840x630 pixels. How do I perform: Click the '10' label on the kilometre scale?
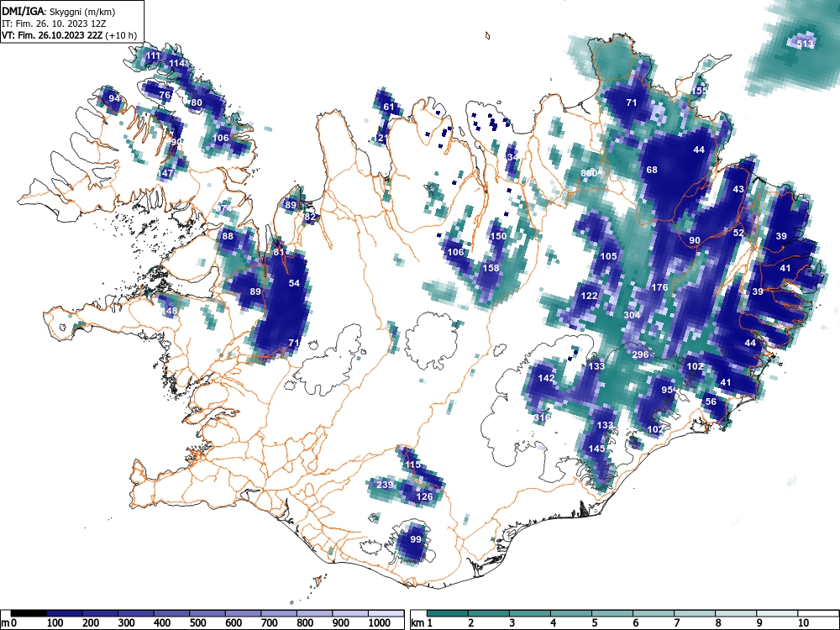tap(802, 623)
